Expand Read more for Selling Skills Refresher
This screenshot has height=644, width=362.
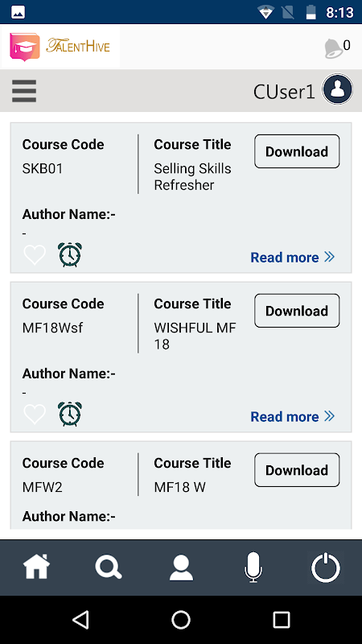coord(293,258)
